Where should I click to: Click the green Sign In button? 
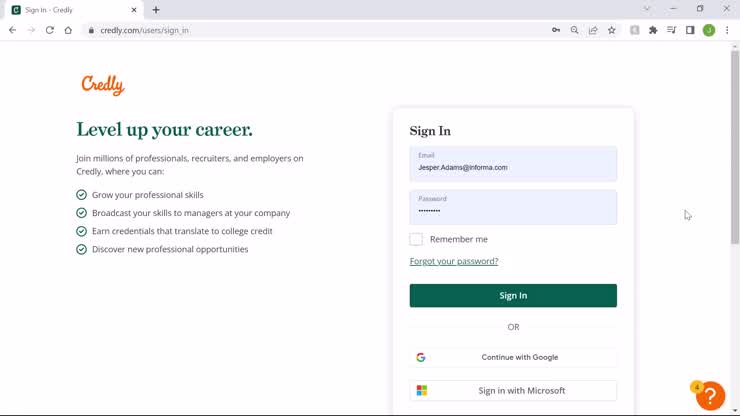pos(513,296)
